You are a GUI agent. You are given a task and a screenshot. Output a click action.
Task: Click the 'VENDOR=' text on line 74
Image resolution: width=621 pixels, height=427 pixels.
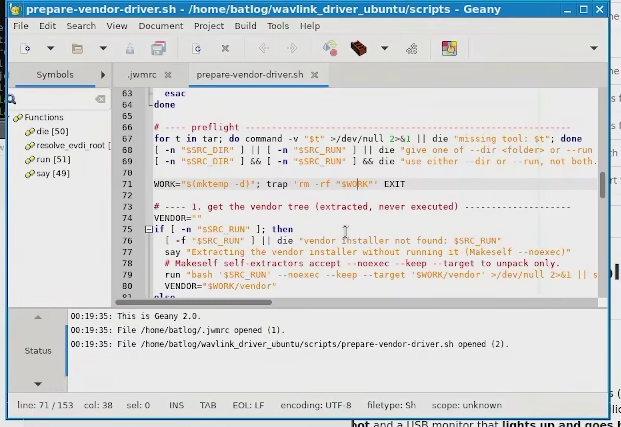173,218
